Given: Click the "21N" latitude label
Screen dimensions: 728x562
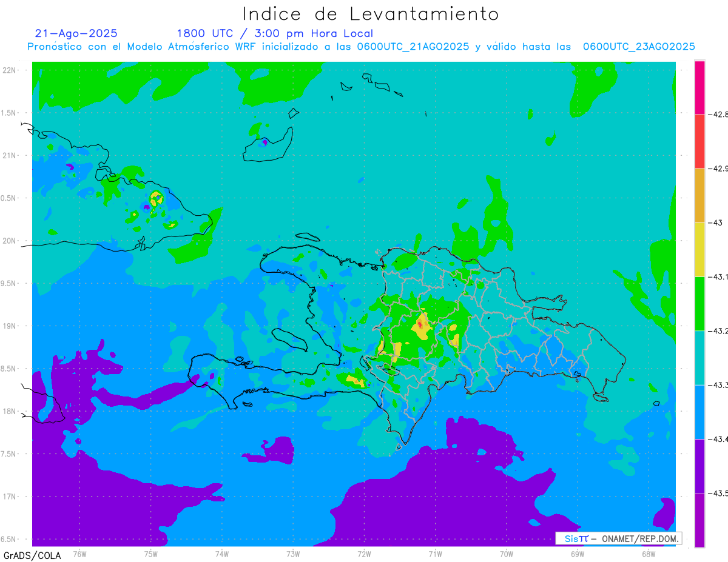Looking at the screenshot, I should pyautogui.click(x=10, y=155).
